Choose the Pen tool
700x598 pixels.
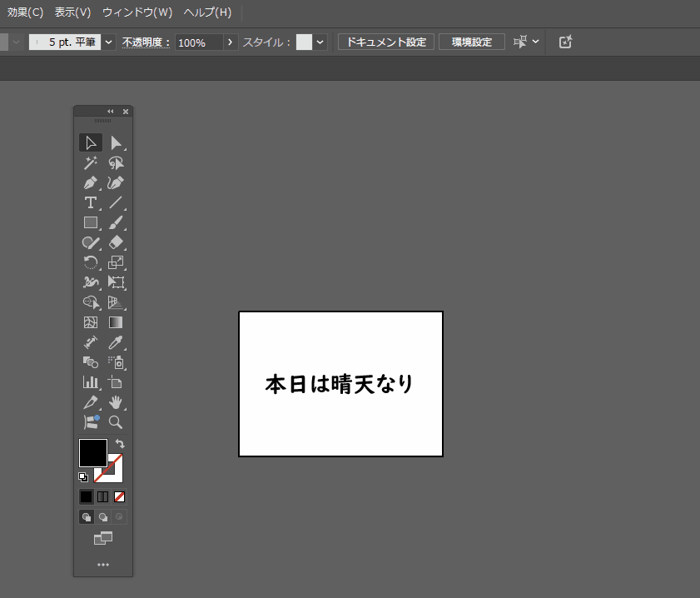pos(90,182)
